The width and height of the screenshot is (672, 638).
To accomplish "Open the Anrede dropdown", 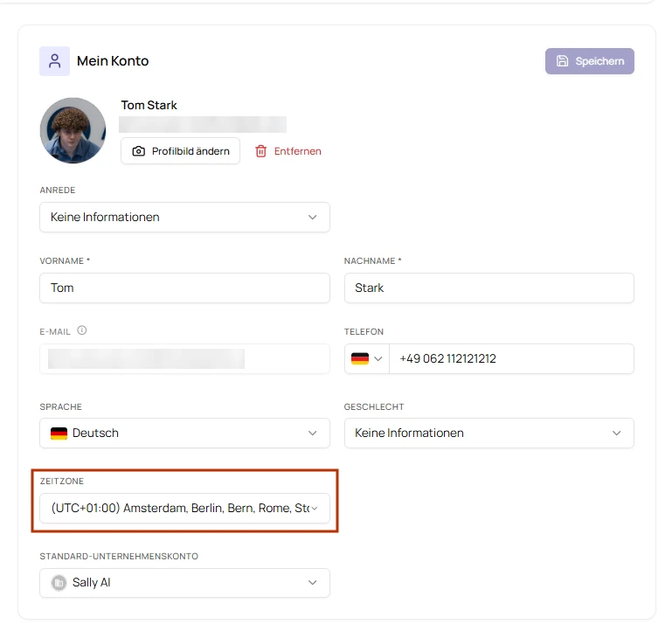I will click(184, 217).
